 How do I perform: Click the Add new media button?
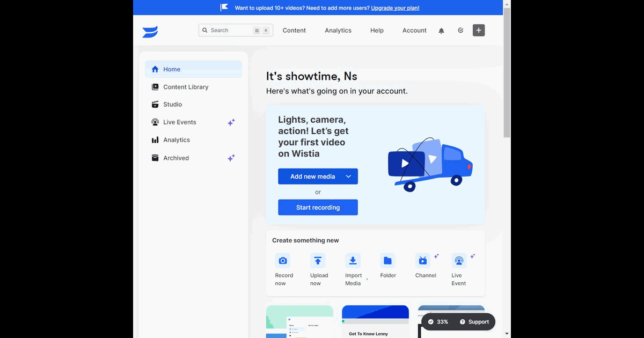pyautogui.click(x=318, y=177)
